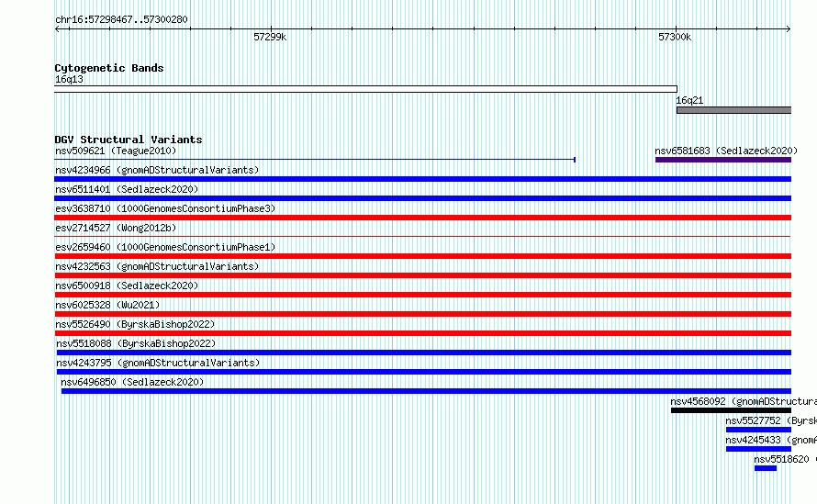Click the nsv4234966 blue variant bar
The width and height of the screenshot is (817, 504).
422,179
